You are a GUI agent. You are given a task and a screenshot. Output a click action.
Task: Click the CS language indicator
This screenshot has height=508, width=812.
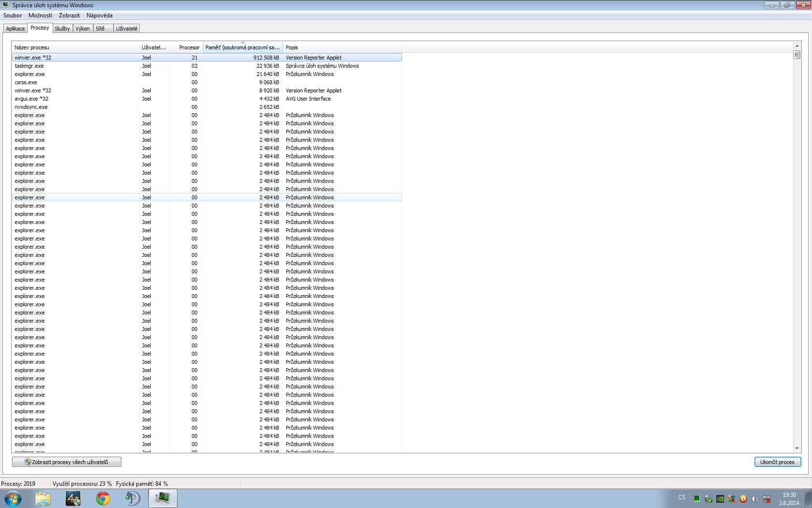click(x=682, y=497)
